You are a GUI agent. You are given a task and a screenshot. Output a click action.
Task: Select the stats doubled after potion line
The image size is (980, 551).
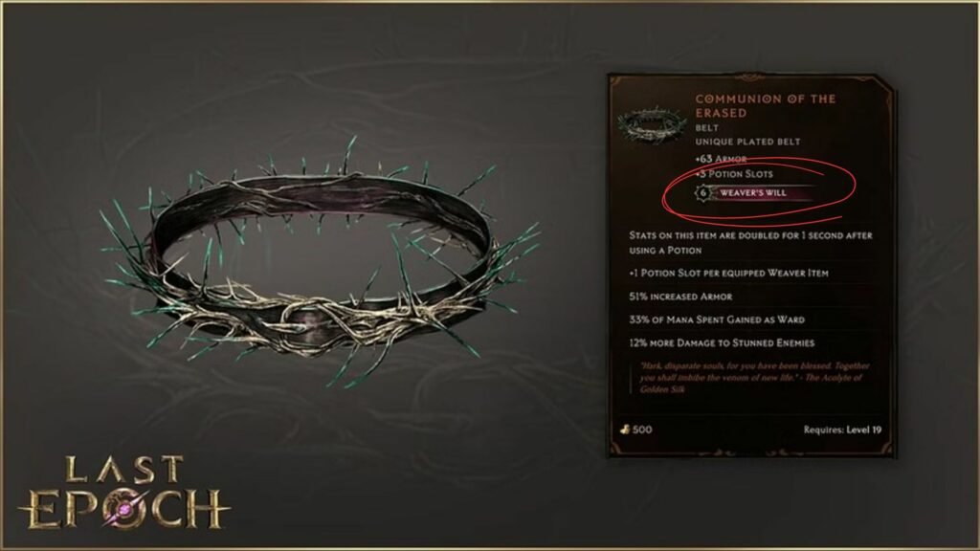click(750, 242)
